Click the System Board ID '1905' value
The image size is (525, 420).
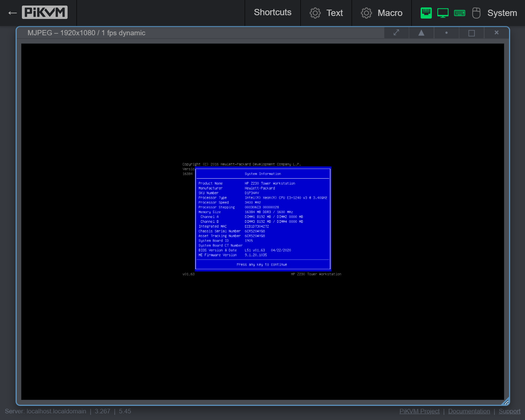click(249, 241)
